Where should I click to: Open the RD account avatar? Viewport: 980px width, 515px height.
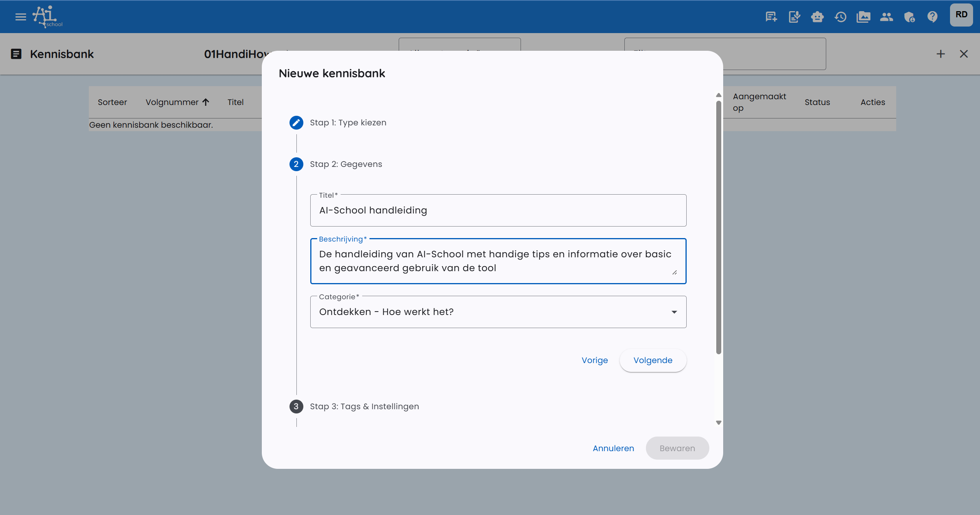pos(962,15)
